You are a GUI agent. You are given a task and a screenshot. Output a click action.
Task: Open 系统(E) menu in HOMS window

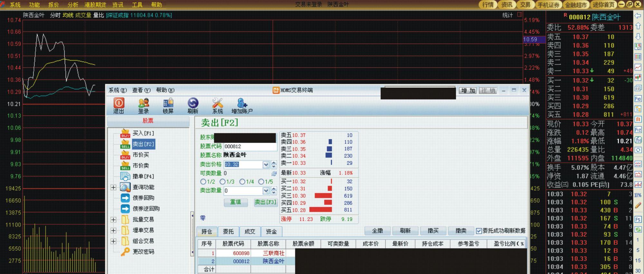(118, 90)
